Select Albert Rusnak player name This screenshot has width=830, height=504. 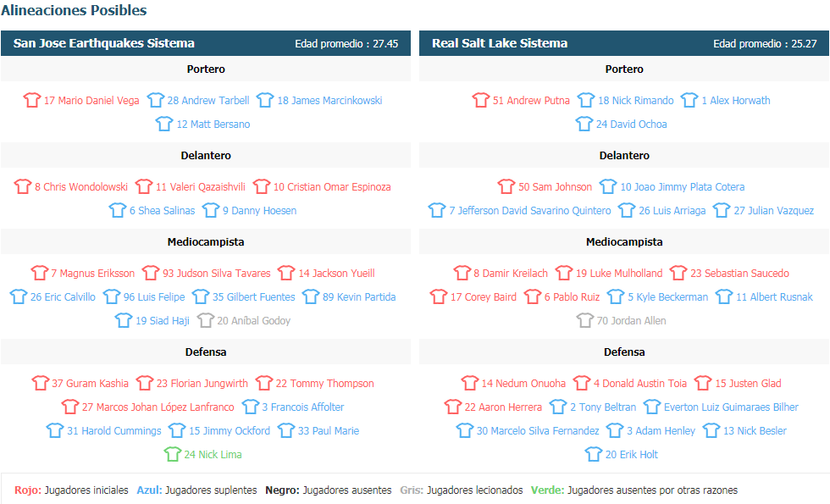pyautogui.click(x=774, y=297)
